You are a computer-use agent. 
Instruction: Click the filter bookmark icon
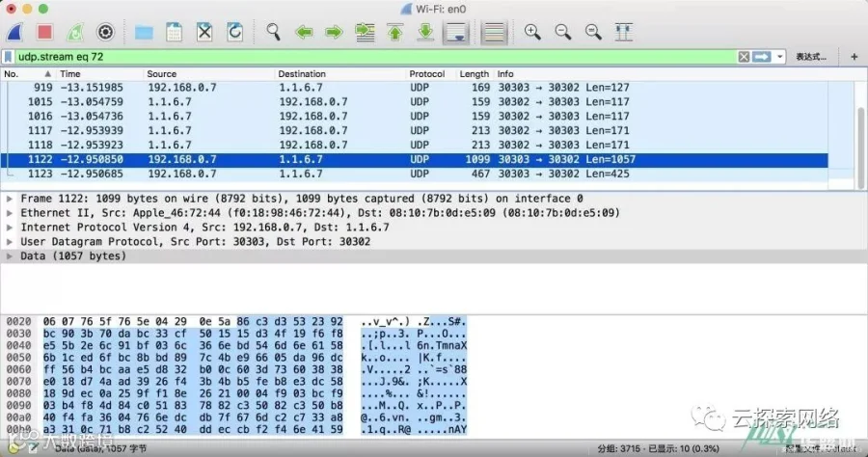pyautogui.click(x=9, y=57)
